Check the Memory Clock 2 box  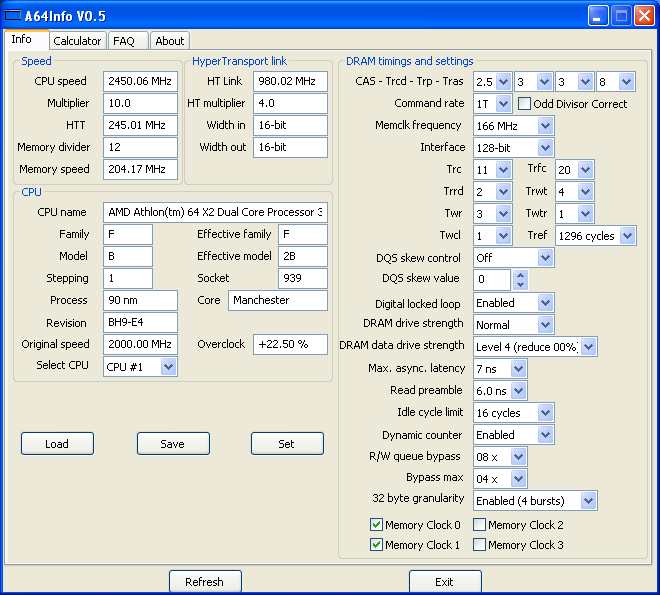click(x=480, y=525)
